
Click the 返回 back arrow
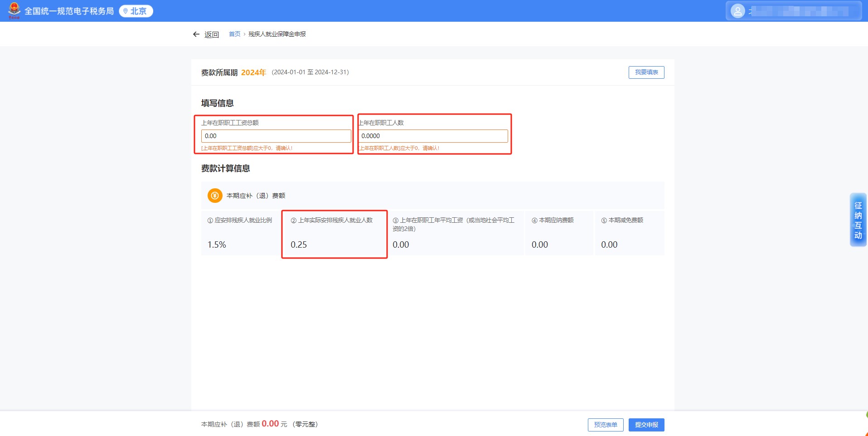[x=196, y=34]
